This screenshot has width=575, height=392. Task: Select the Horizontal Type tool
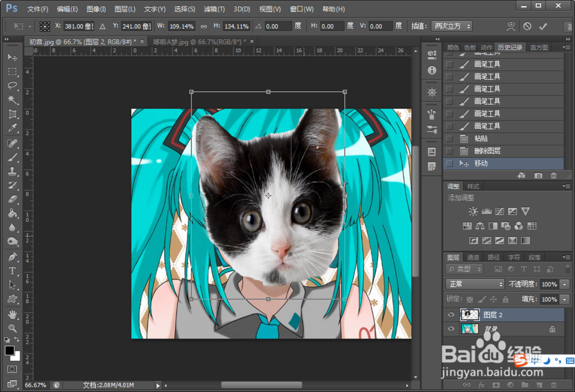13,271
